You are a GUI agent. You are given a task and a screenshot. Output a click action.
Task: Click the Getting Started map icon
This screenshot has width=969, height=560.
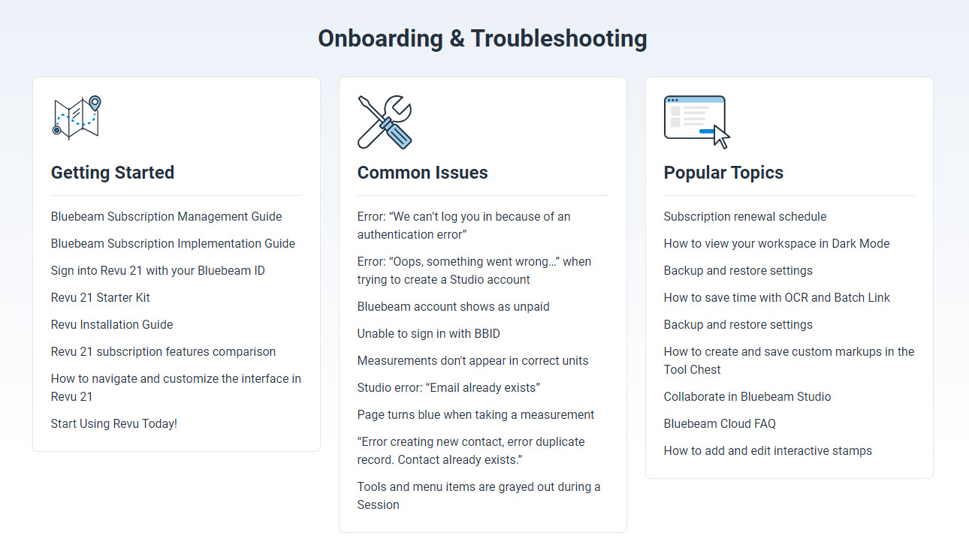point(77,118)
